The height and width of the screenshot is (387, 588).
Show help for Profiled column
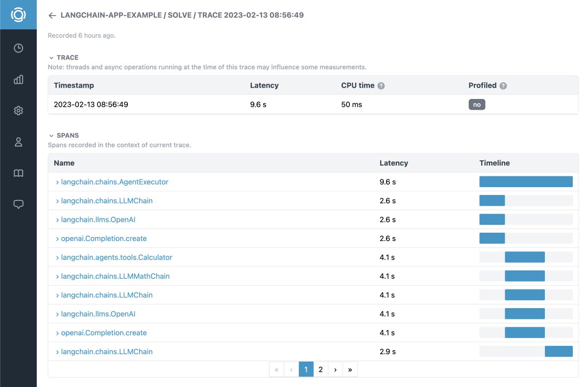(x=503, y=86)
